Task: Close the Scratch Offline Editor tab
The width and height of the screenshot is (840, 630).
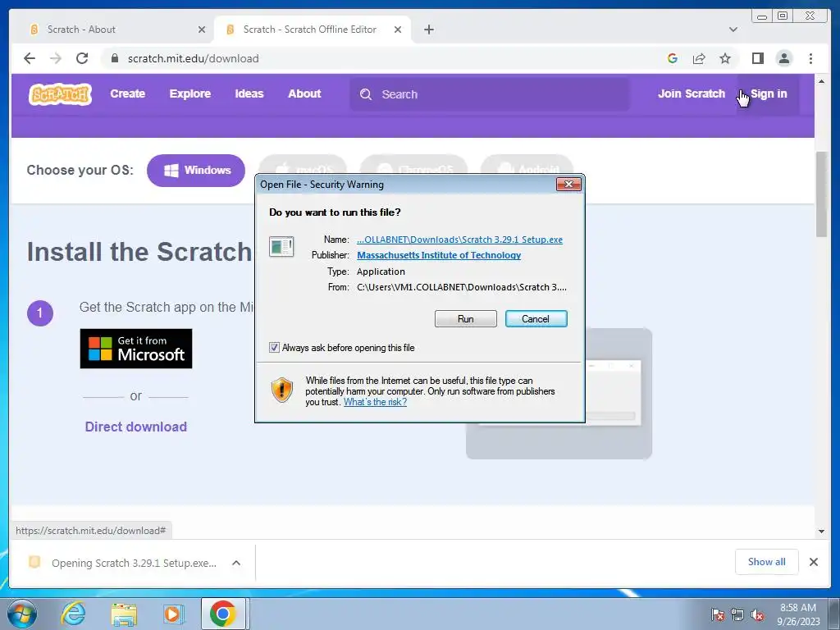Action: pos(398,30)
